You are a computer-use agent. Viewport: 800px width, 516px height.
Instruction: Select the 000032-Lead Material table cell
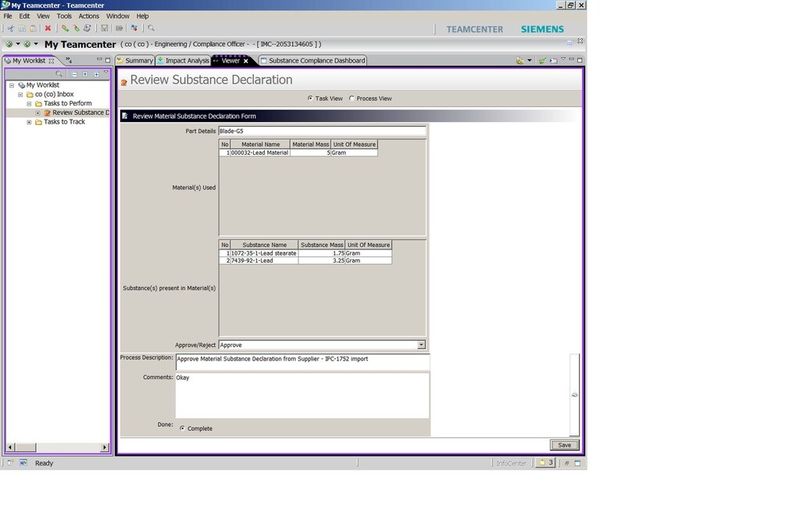click(260, 153)
